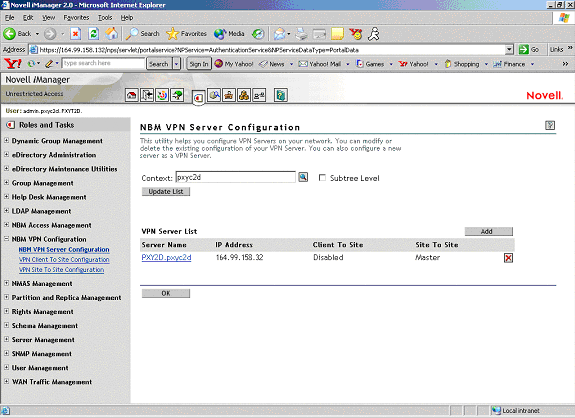The height and width of the screenshot is (418, 575).
Task: Click the My Yahoo! toolbar item
Action: tap(234, 64)
